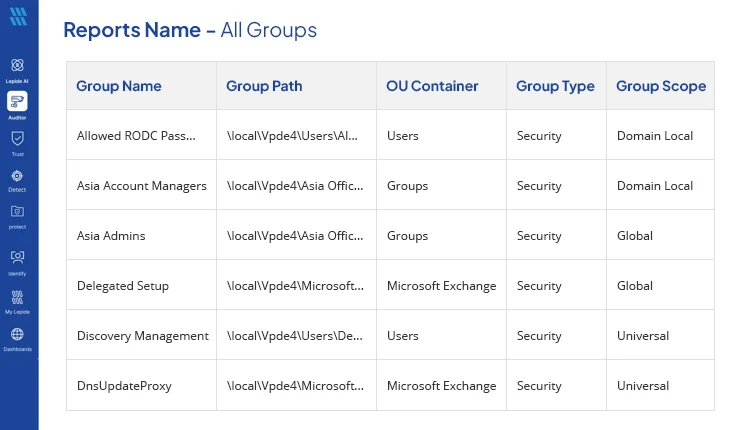The height and width of the screenshot is (430, 731).
Task: Select the Allowed RODC Pass... group name
Action: [136, 136]
